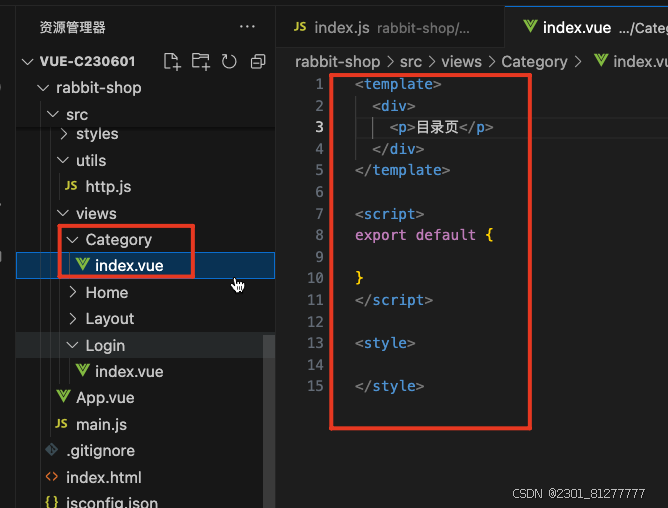
Task: Collapse the views folder
Action: pyautogui.click(x=63, y=213)
